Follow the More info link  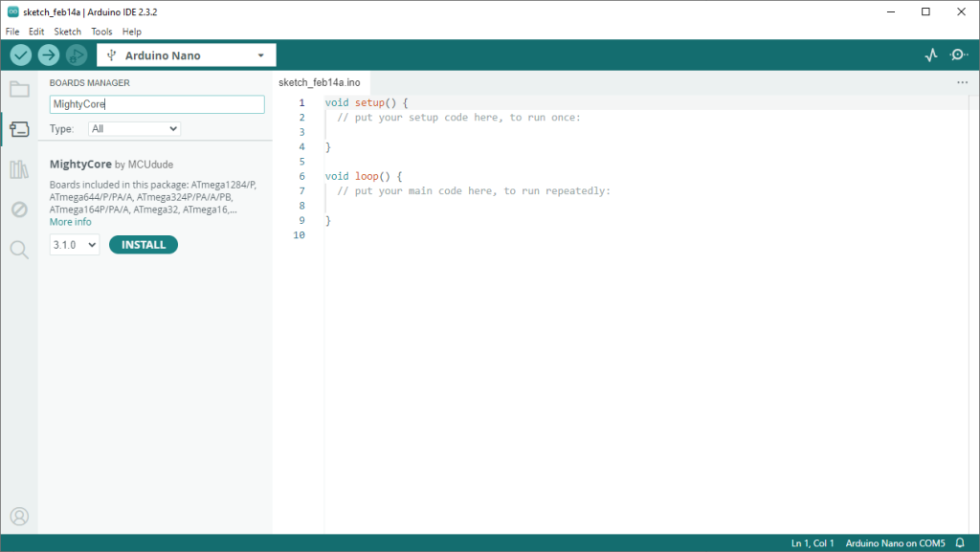[x=71, y=222]
